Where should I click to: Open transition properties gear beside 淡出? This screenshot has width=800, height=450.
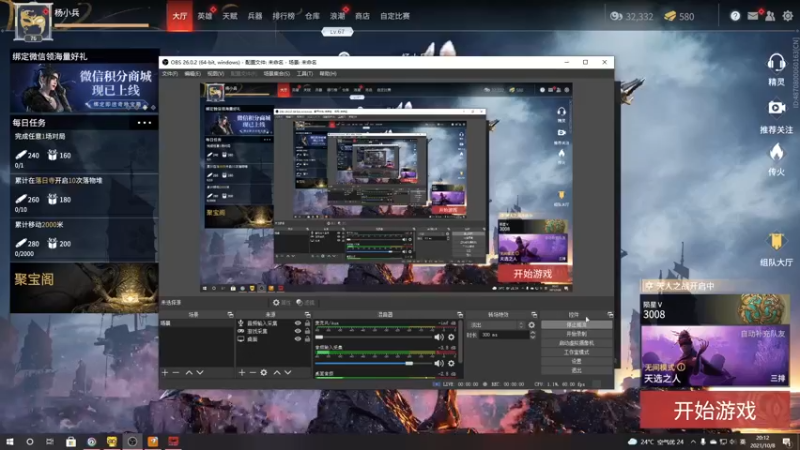pos(532,325)
